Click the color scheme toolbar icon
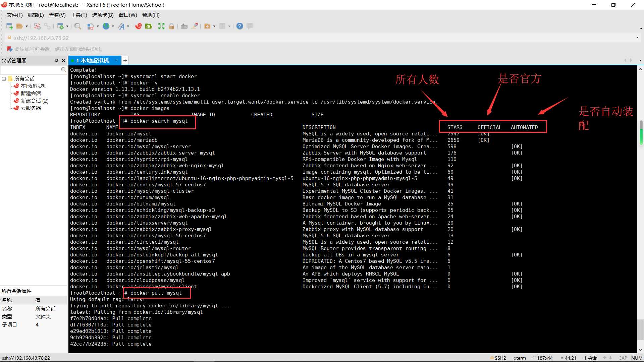The height and width of the screenshot is (362, 644). [91, 26]
